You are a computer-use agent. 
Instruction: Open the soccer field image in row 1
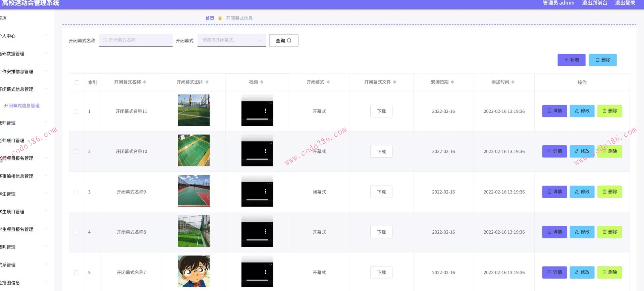194,110
